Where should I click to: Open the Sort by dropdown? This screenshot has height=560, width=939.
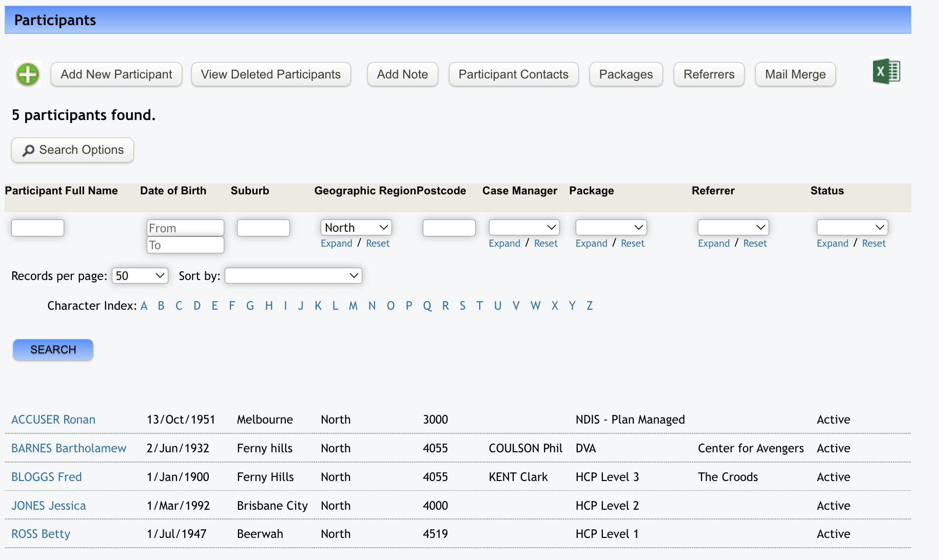(x=293, y=276)
